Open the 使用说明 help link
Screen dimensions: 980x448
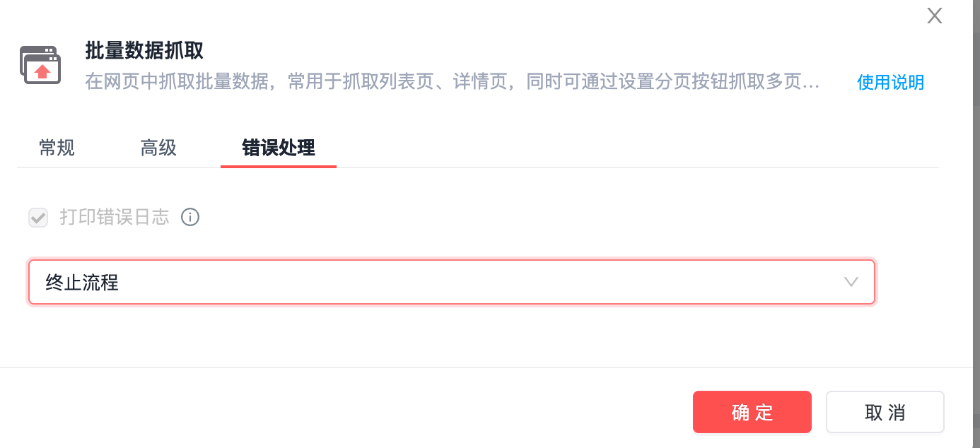click(x=890, y=83)
